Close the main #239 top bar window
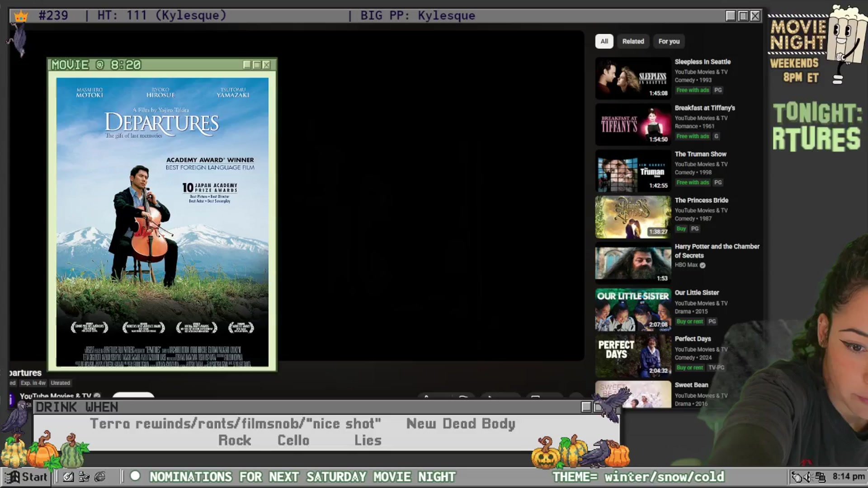This screenshot has height=488, width=868. 755,16
